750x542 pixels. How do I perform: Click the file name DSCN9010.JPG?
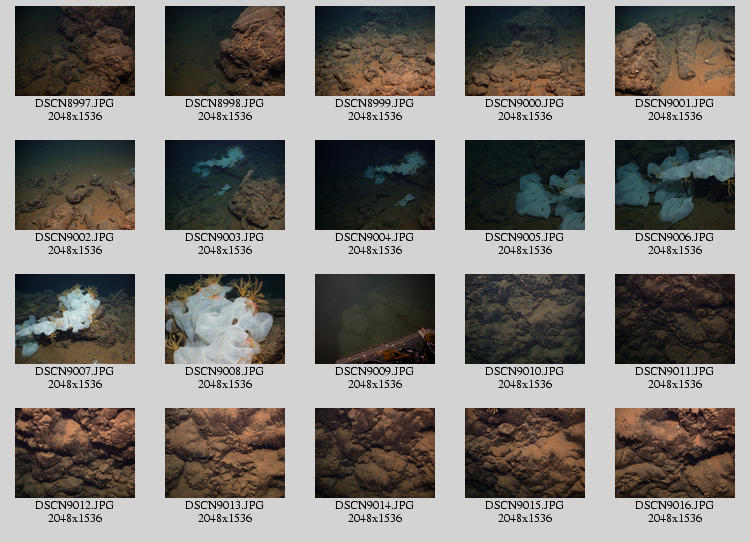coord(525,371)
